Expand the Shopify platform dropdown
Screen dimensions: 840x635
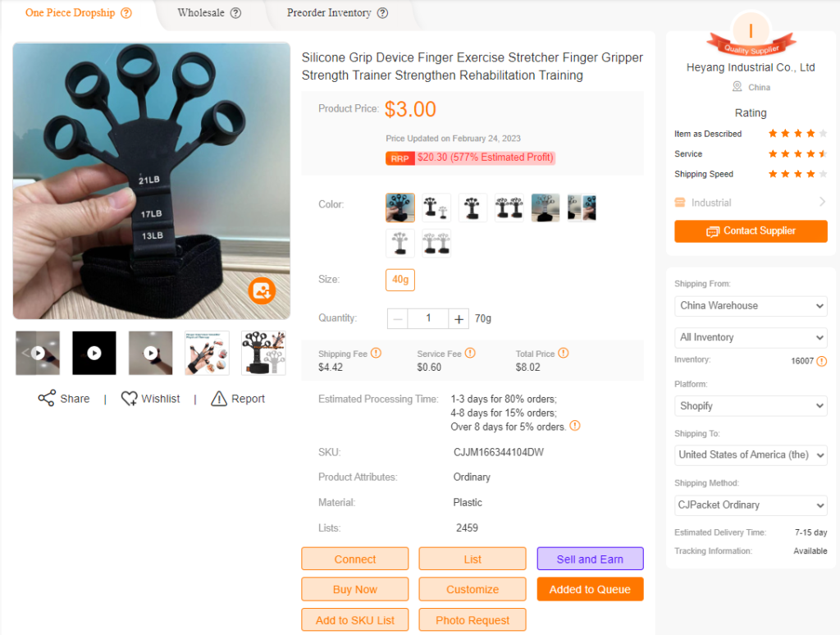click(751, 405)
